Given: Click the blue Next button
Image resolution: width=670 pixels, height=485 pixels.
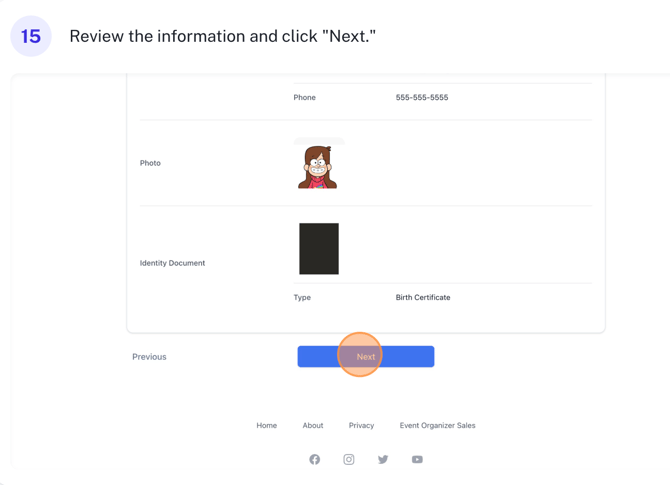Looking at the screenshot, I should click(365, 357).
